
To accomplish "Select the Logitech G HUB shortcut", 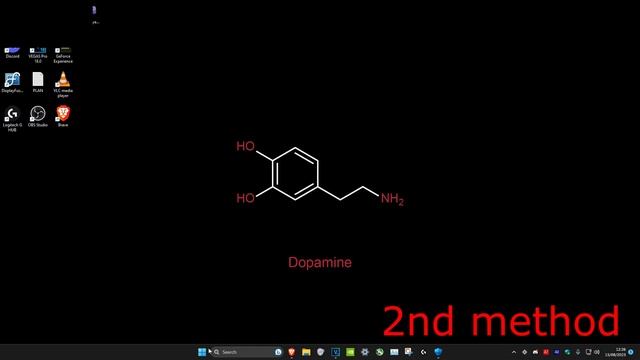I will pos(12,119).
